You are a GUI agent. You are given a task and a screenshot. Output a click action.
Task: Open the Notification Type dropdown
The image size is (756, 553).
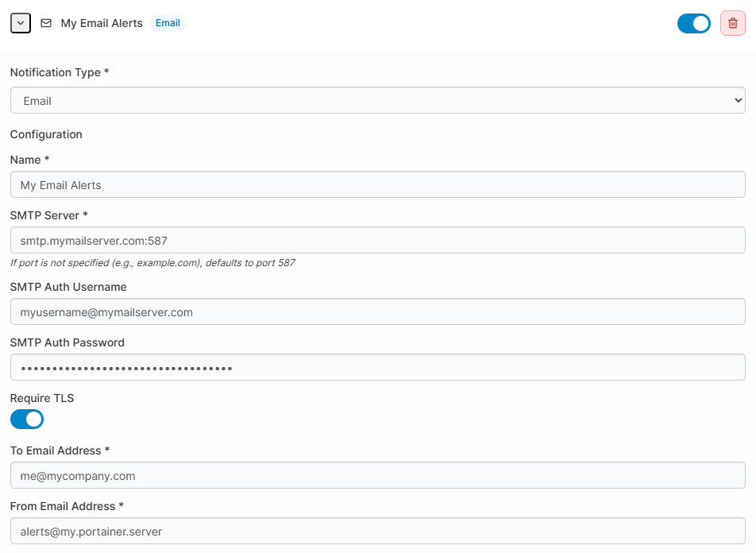coord(377,101)
